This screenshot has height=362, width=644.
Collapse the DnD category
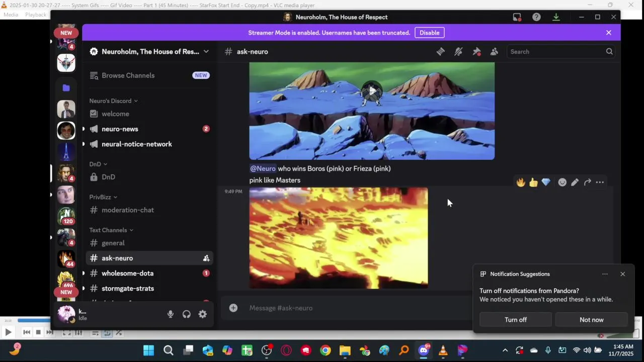pyautogui.click(x=98, y=164)
